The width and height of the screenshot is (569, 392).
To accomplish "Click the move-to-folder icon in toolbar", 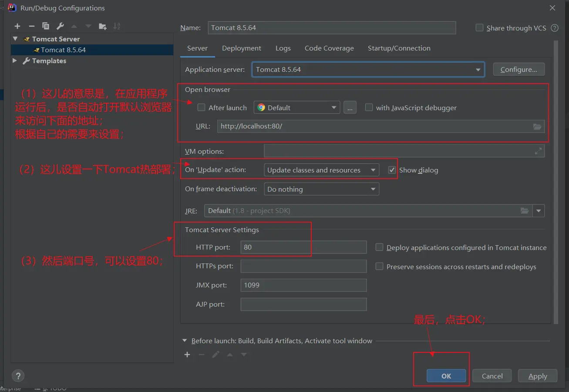I will click(x=102, y=26).
